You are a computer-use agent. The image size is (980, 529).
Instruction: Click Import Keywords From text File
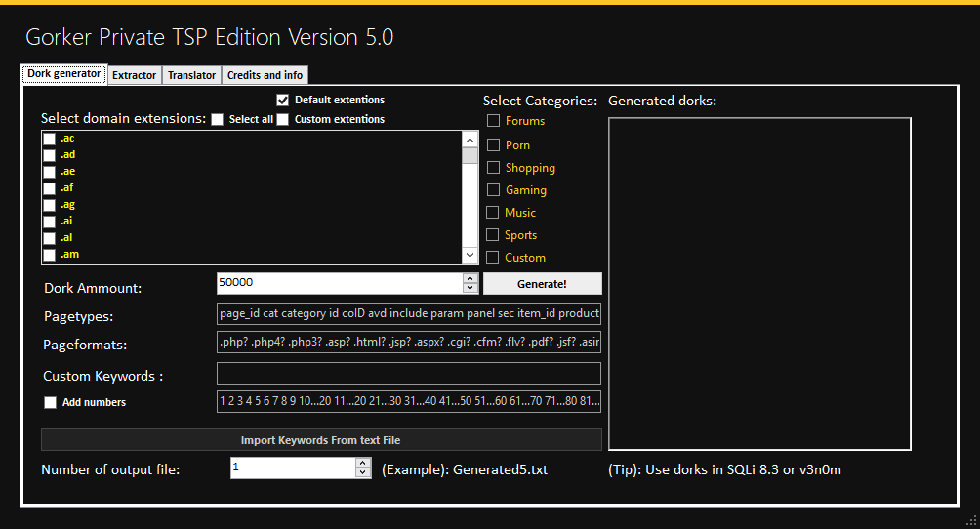tap(321, 440)
